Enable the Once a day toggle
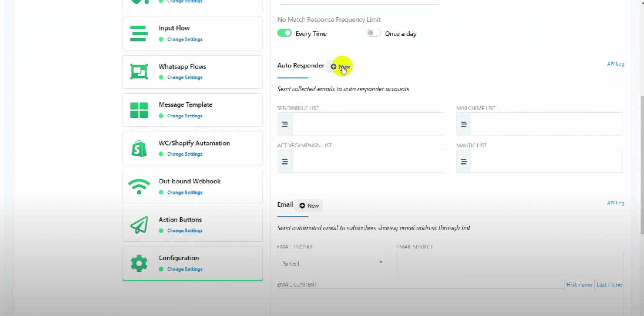This screenshot has width=644, height=316. coord(374,33)
